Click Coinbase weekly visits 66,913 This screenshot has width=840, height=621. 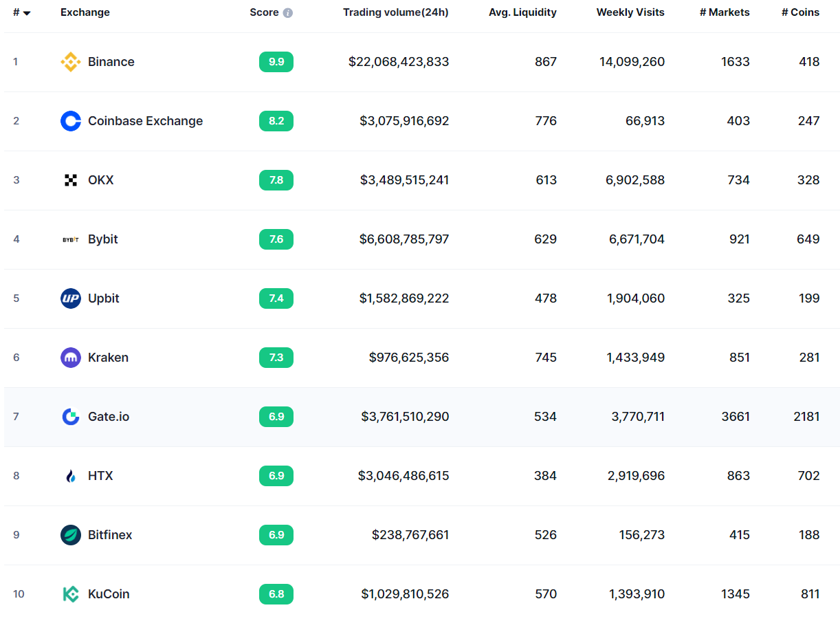point(645,121)
